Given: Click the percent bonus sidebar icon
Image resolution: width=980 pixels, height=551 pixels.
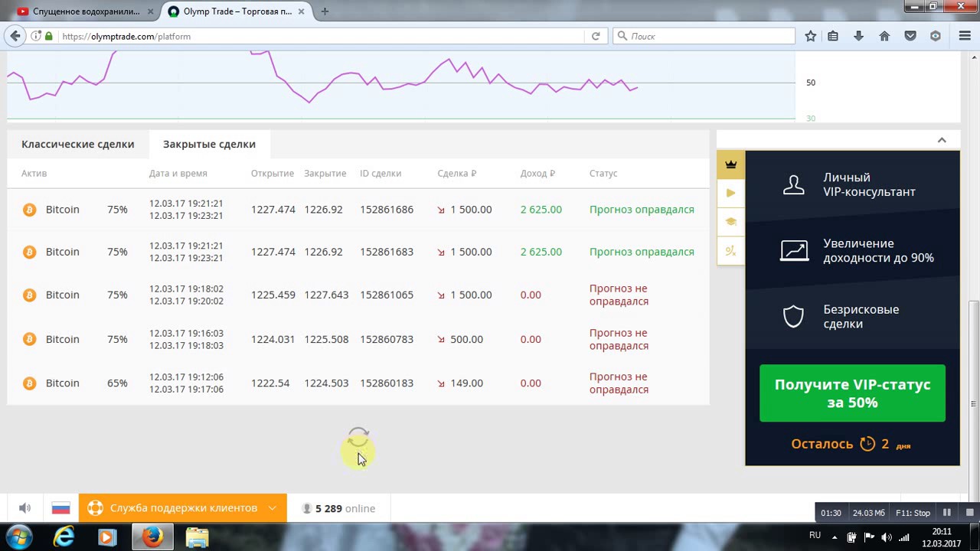Looking at the screenshot, I should tap(730, 251).
